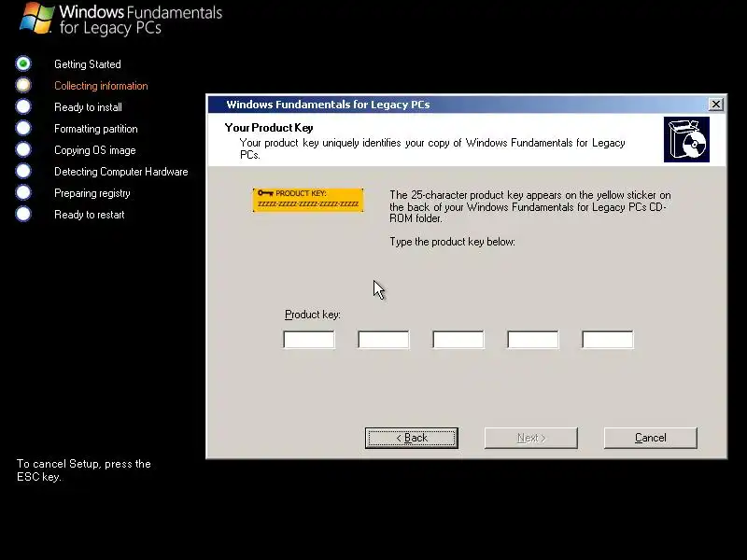747x560 pixels.
Task: Close the setup dialog with X
Action: [x=715, y=105]
